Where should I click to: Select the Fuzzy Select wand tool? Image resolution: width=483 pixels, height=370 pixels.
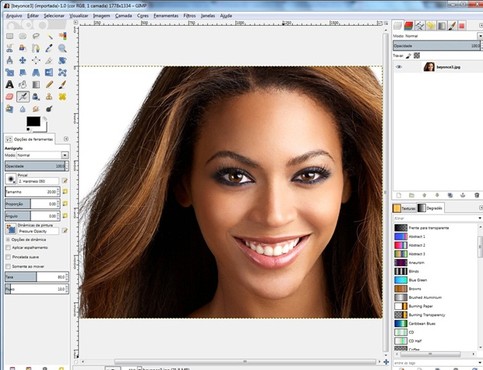49,36
